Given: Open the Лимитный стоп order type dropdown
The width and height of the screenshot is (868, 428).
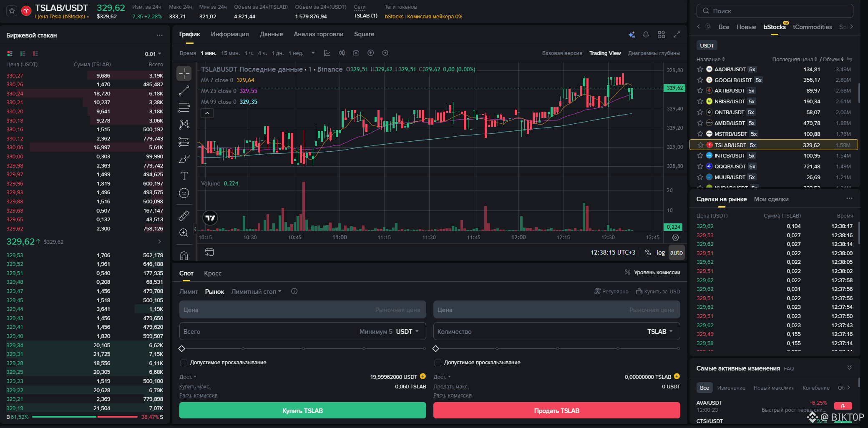Looking at the screenshot, I should [x=257, y=292].
